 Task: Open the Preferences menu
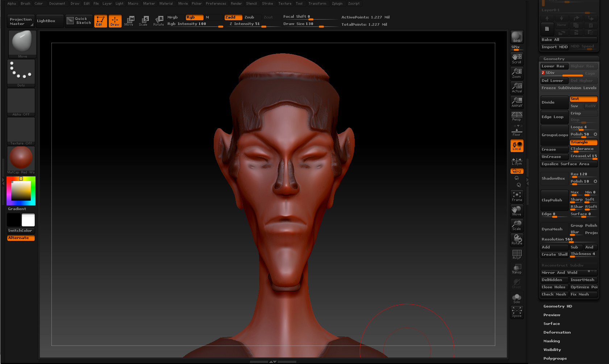click(x=216, y=4)
